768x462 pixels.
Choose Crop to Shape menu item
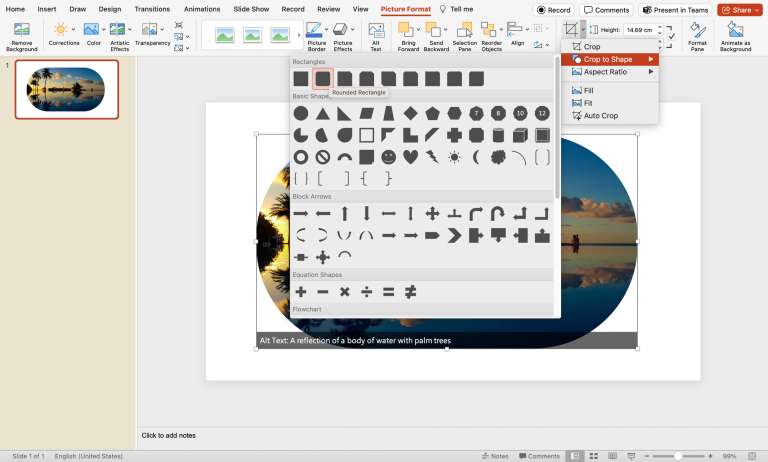pyautogui.click(x=610, y=59)
